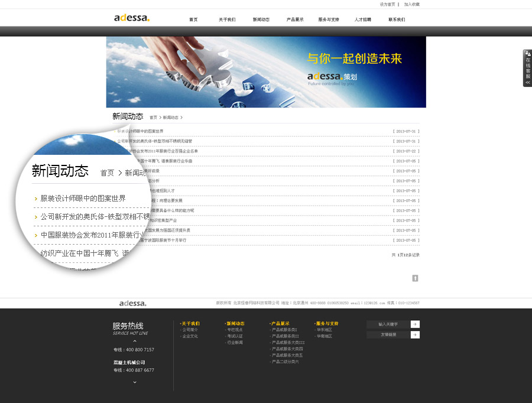Screen dimensions: 532x403
Task: Click the 公司简介 footer link
Action: click(190, 330)
